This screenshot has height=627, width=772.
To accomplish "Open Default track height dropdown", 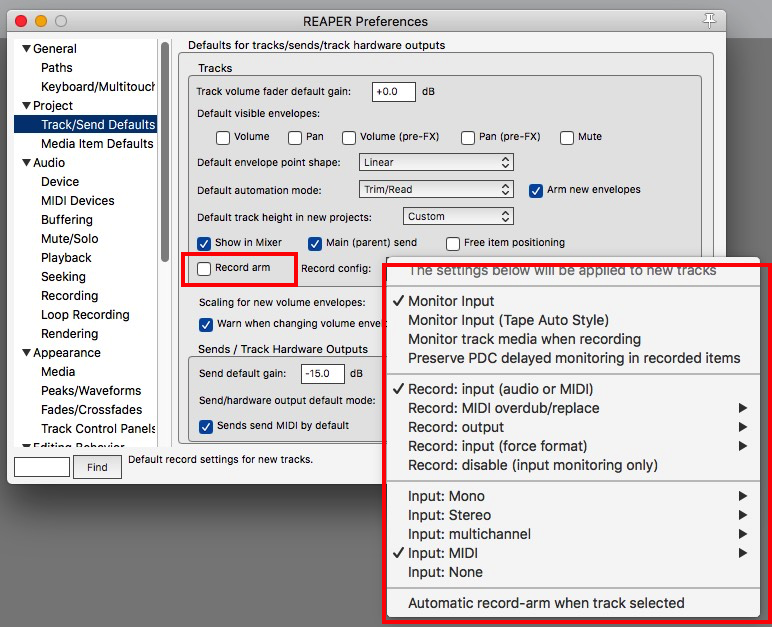I will point(458,216).
